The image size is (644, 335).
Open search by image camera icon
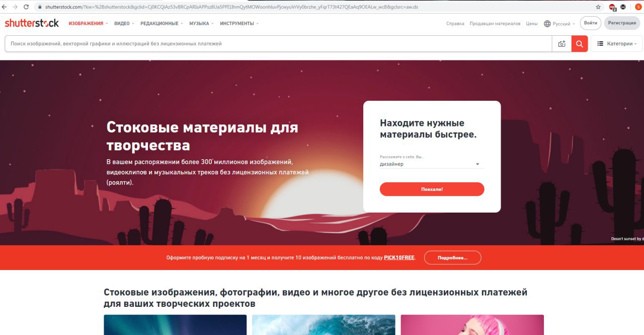[562, 44]
